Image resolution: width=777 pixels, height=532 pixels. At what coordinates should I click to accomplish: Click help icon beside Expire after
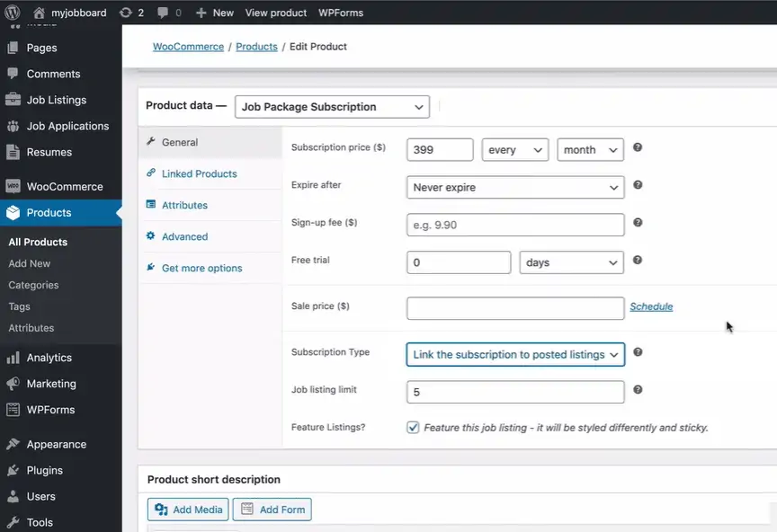[x=638, y=185]
